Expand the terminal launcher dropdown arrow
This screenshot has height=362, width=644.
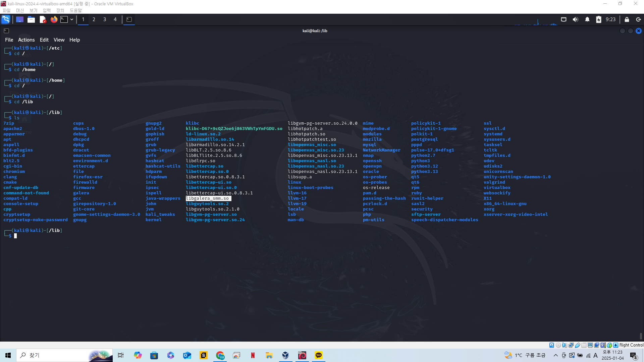(72, 19)
